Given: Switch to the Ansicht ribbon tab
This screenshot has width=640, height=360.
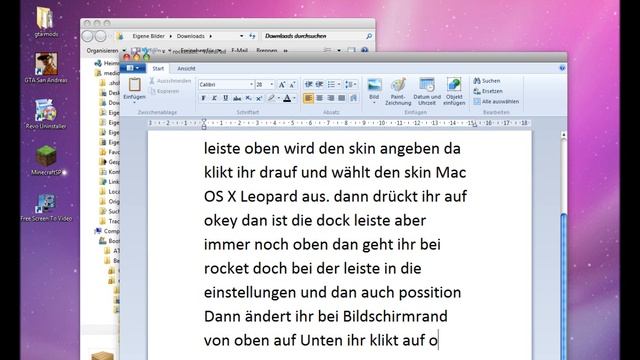Looking at the screenshot, I should point(186,69).
